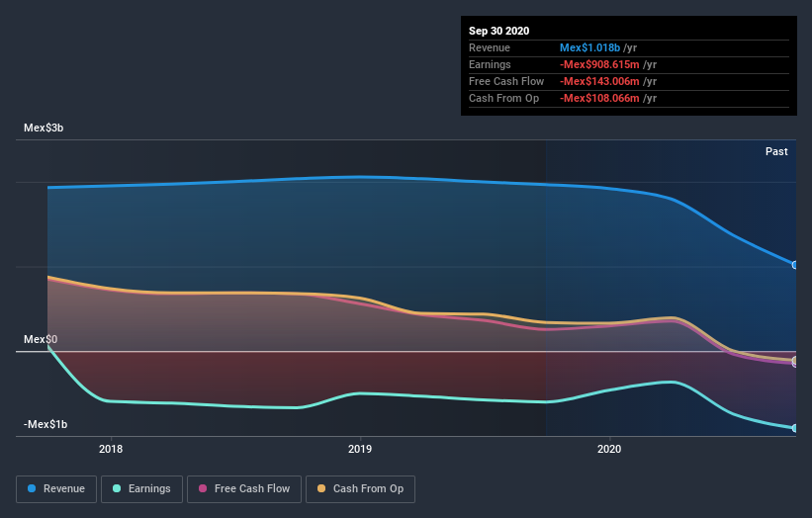
Task: Click the -Mex$143.006m free cash flow value
Action: tap(599, 81)
